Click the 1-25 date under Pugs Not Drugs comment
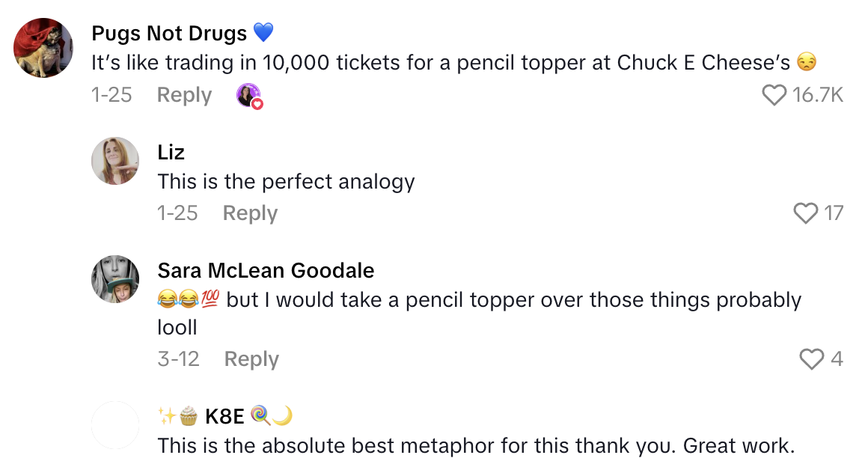This screenshot has width=868, height=464. (x=111, y=95)
